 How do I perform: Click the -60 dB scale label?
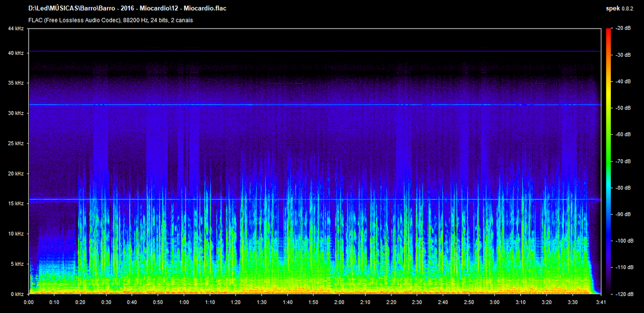(x=623, y=135)
